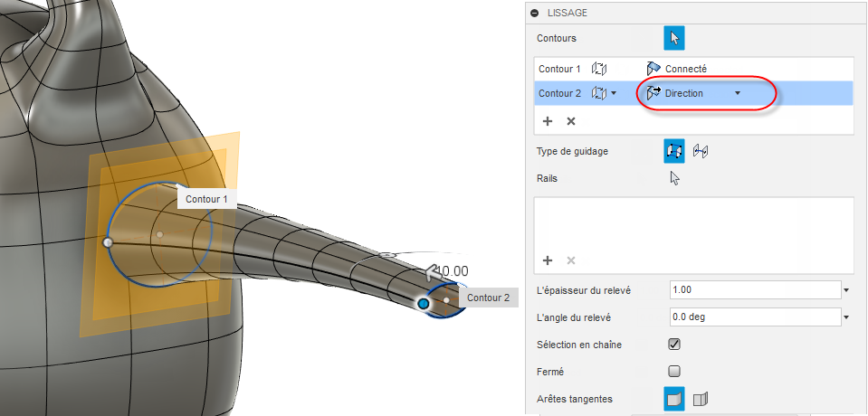Collapse the LISSAGE panel header
868x416 pixels.
coord(535,13)
